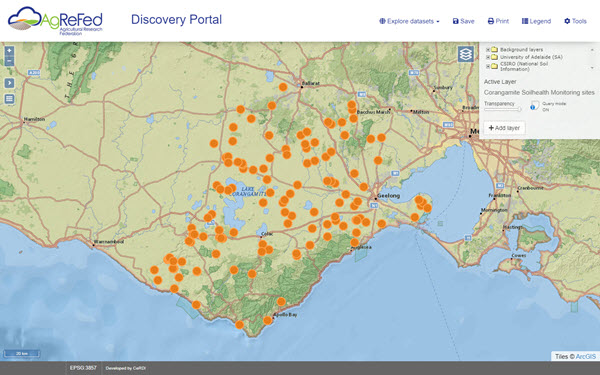Save the current map
The height and width of the screenshot is (375, 600).
(x=463, y=21)
